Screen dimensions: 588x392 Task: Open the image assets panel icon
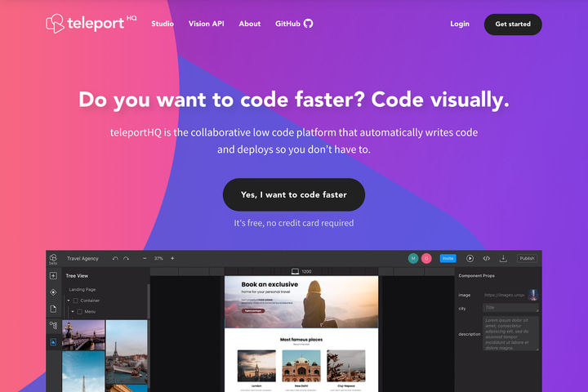(53, 341)
